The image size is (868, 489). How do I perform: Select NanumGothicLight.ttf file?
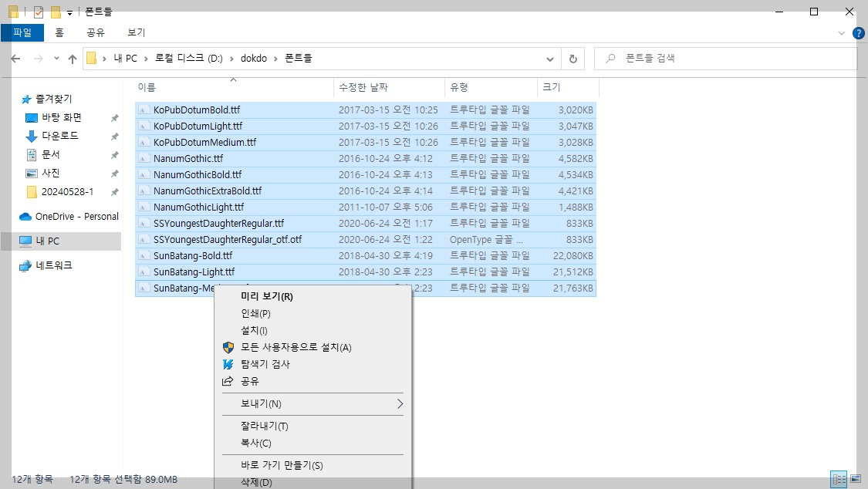366,207
